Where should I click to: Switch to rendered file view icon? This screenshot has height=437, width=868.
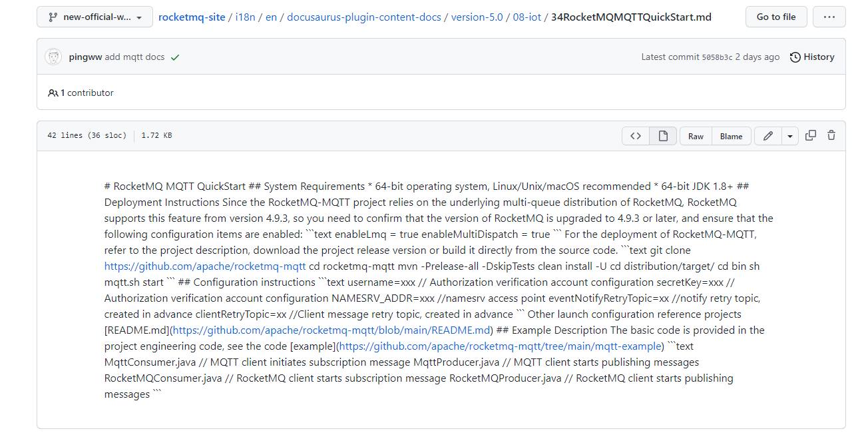[663, 136]
